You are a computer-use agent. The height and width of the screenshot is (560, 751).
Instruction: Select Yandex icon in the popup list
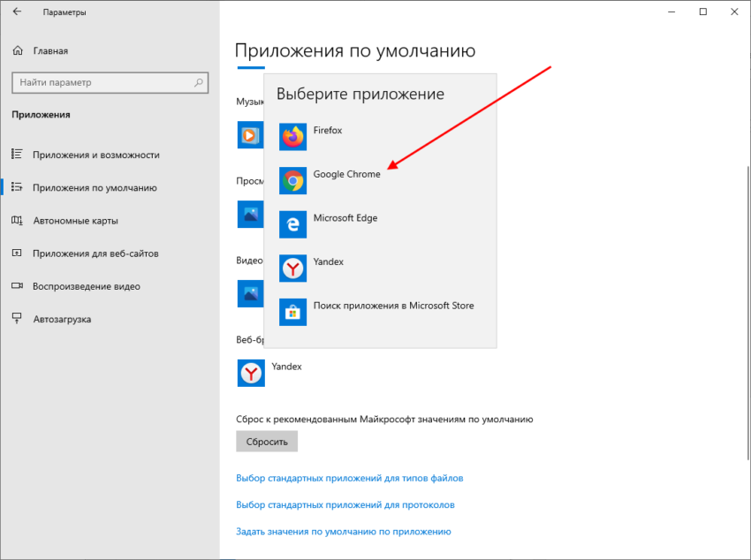click(292, 269)
